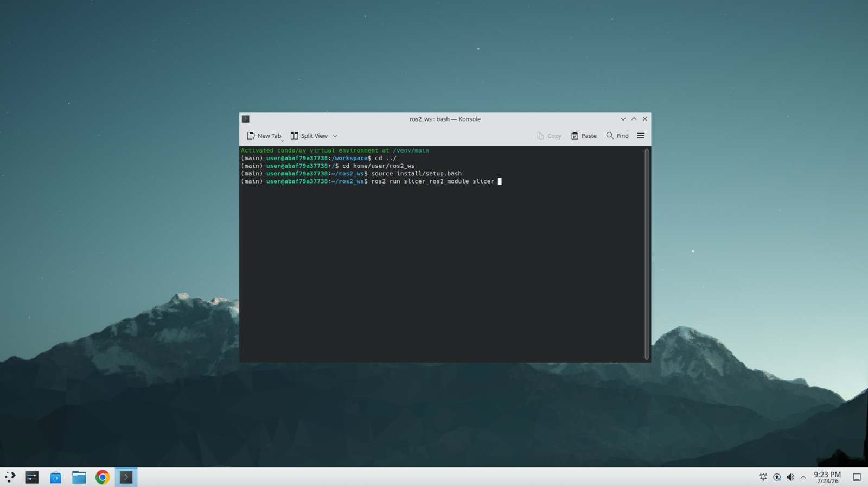Click the 'source install/setup.bash' command line
868x487 pixels.
tap(416, 174)
